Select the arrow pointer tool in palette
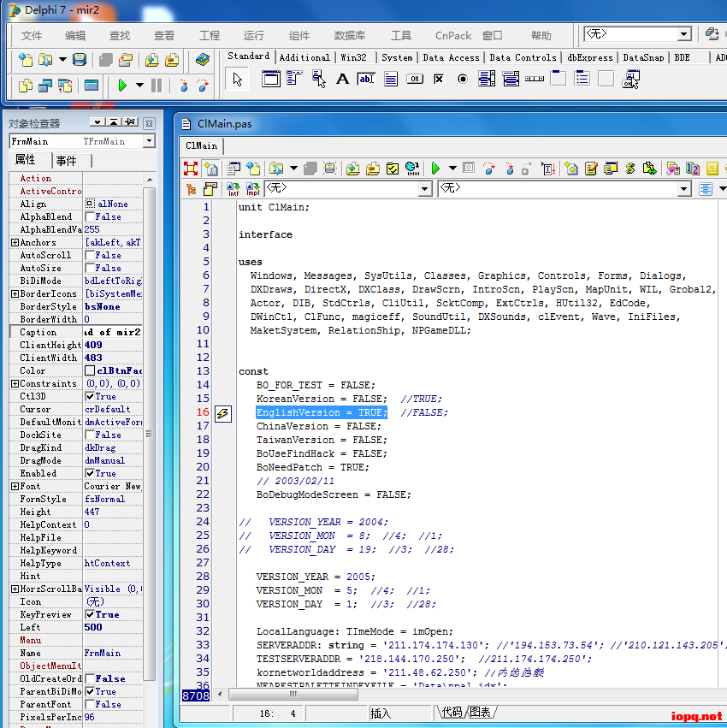The height and width of the screenshot is (728, 727). [238, 80]
